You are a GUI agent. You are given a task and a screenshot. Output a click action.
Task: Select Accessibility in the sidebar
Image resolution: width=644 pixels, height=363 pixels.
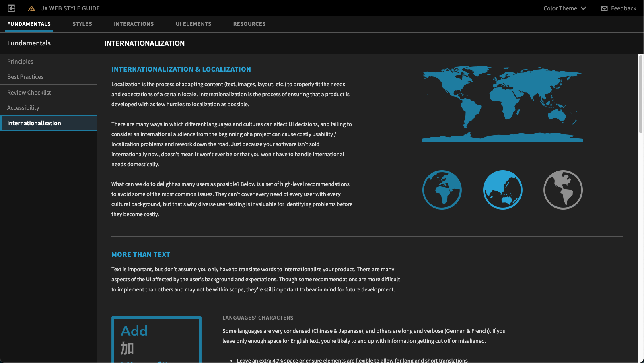coord(23,108)
